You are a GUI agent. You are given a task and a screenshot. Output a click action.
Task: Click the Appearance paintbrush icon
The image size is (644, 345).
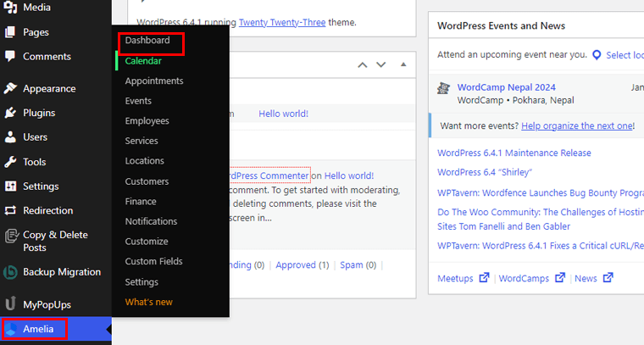point(10,88)
